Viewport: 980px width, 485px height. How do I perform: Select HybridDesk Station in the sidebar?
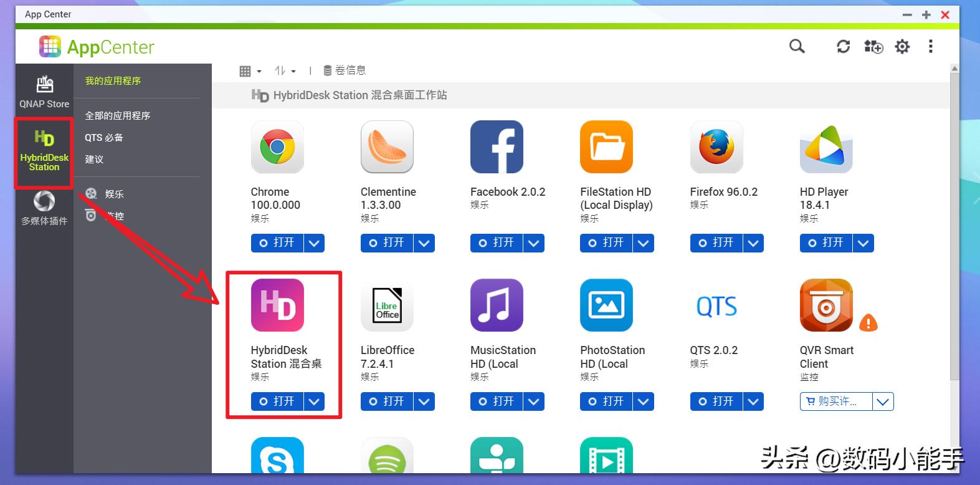click(x=44, y=151)
